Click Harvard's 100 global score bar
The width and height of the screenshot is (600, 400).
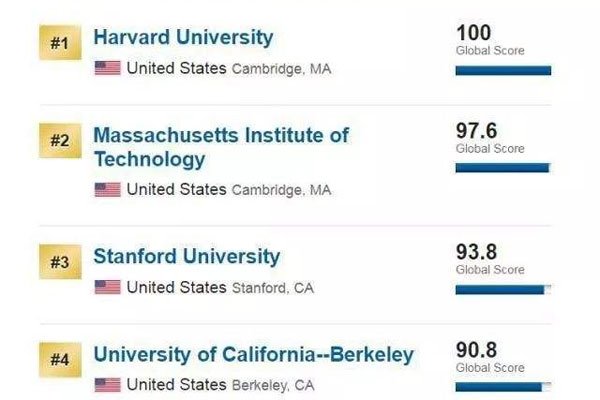tap(503, 70)
